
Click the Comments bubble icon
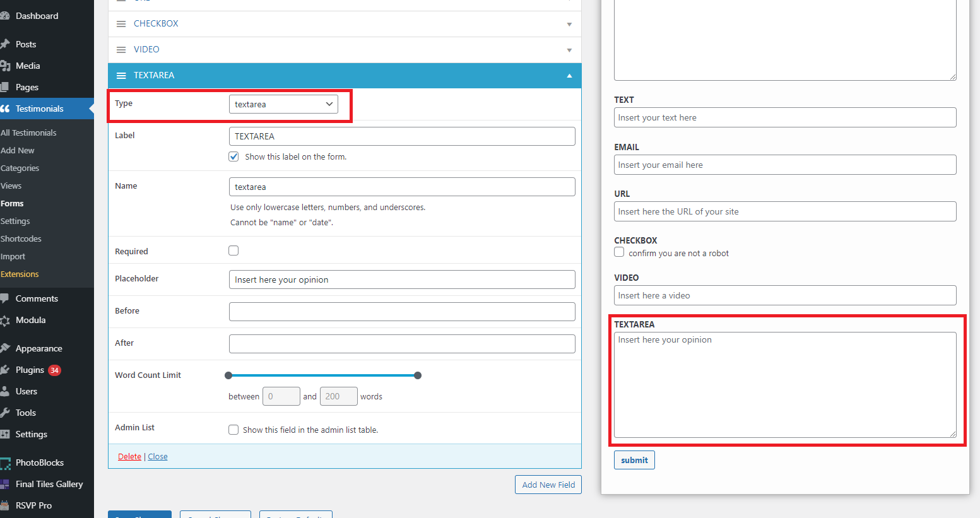click(4, 298)
